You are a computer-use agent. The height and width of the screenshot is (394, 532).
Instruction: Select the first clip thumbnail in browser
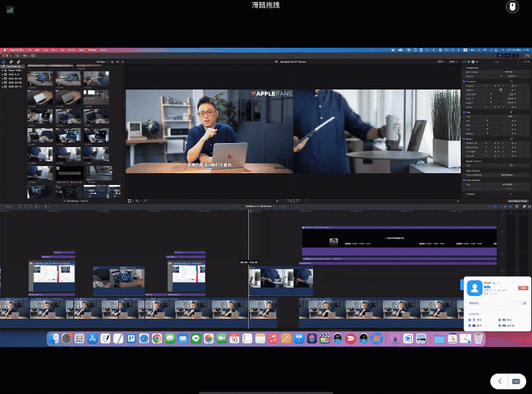40,78
